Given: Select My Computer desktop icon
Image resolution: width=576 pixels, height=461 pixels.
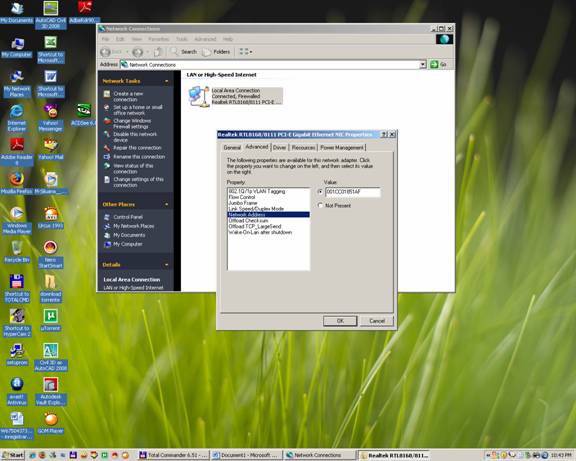Looking at the screenshot, I should [17, 48].
